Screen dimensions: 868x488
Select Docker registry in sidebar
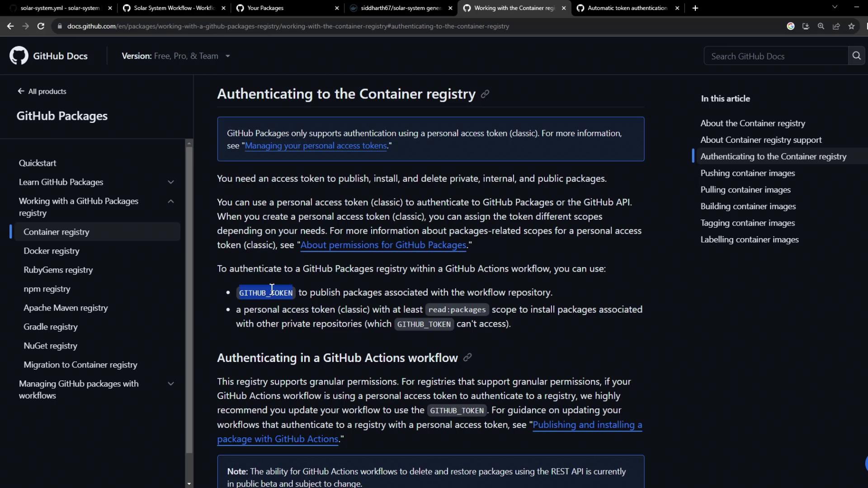[52, 251]
